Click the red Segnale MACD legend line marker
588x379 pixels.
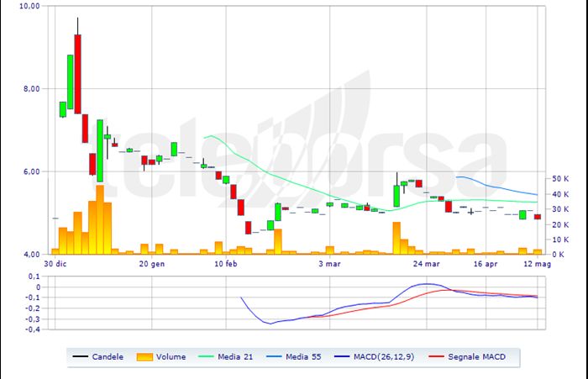(x=436, y=356)
